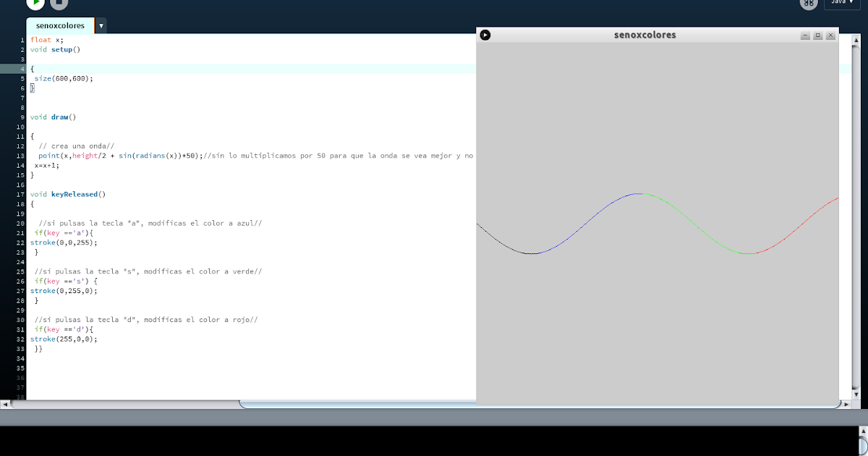This screenshot has width=868, height=456.
Task: Click the keyReleased function name
Action: tap(75, 194)
